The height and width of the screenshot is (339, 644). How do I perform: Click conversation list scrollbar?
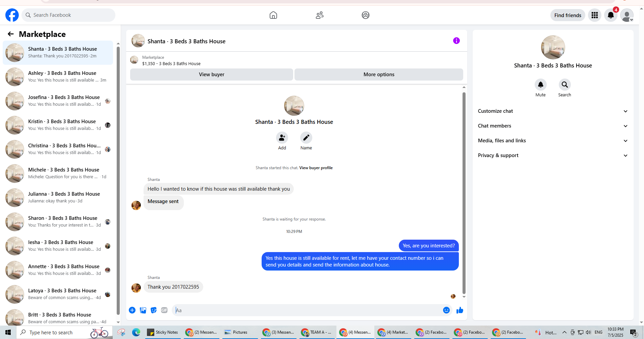[x=118, y=181]
